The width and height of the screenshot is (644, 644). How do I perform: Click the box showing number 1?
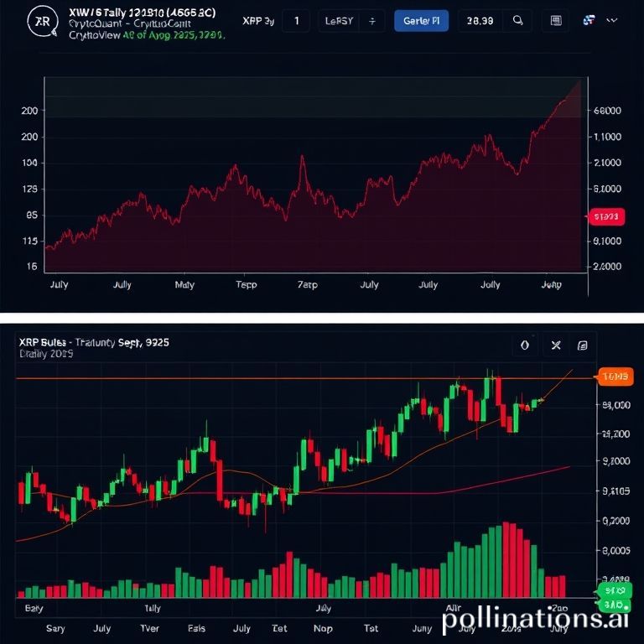click(296, 20)
